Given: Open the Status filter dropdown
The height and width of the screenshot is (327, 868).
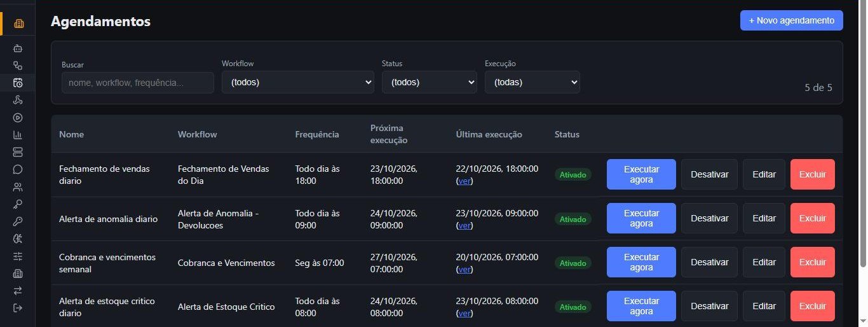Looking at the screenshot, I should point(430,82).
